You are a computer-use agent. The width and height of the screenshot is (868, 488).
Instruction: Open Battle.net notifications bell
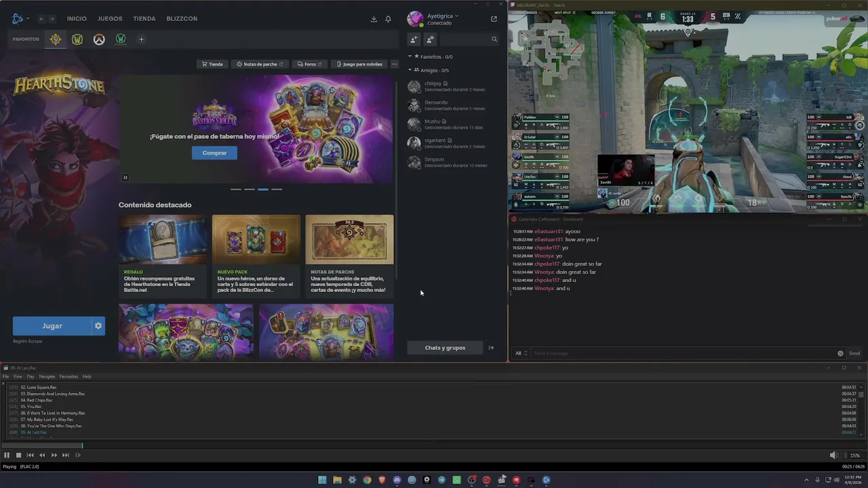pos(388,19)
